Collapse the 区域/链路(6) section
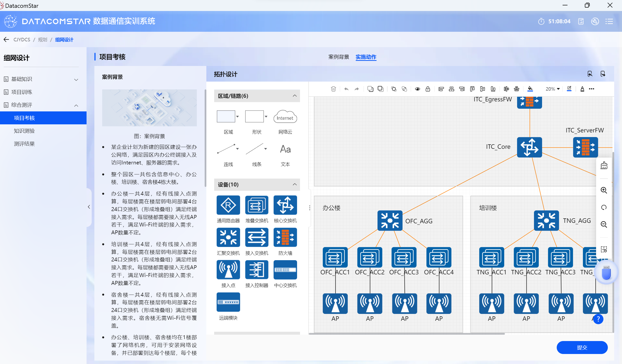 click(x=294, y=96)
